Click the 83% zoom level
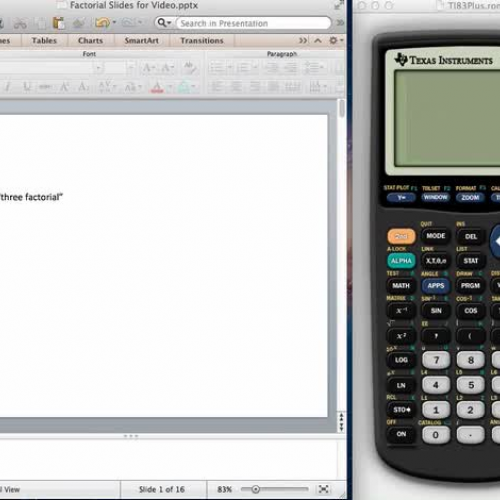 point(224,489)
